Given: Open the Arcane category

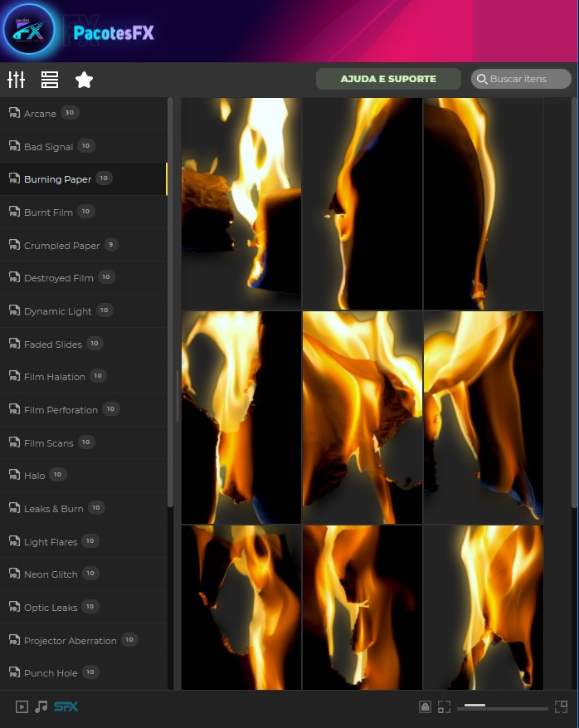Looking at the screenshot, I should (x=40, y=114).
